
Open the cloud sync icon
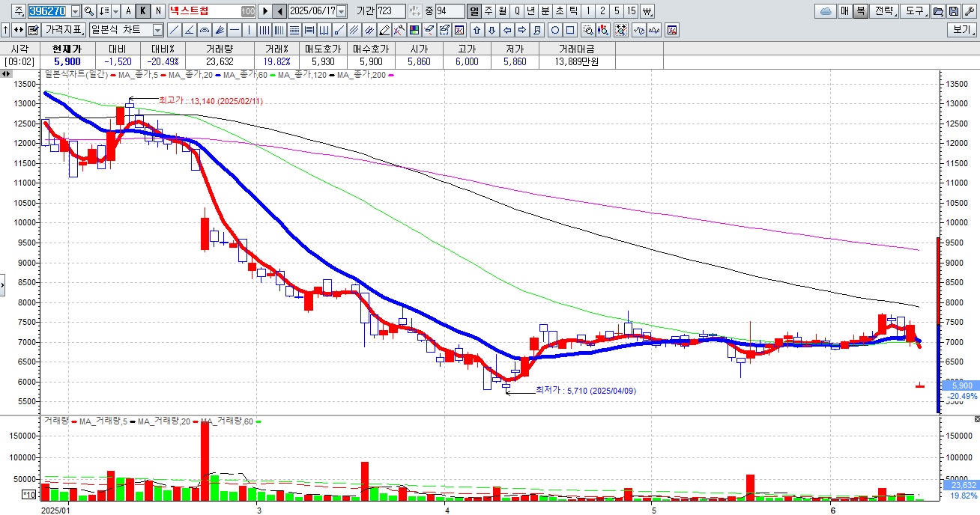point(826,11)
